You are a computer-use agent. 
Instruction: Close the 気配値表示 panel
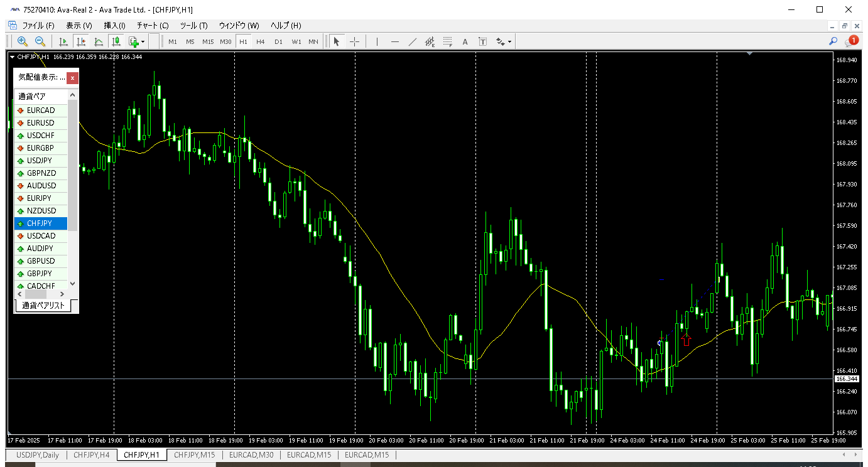point(72,78)
